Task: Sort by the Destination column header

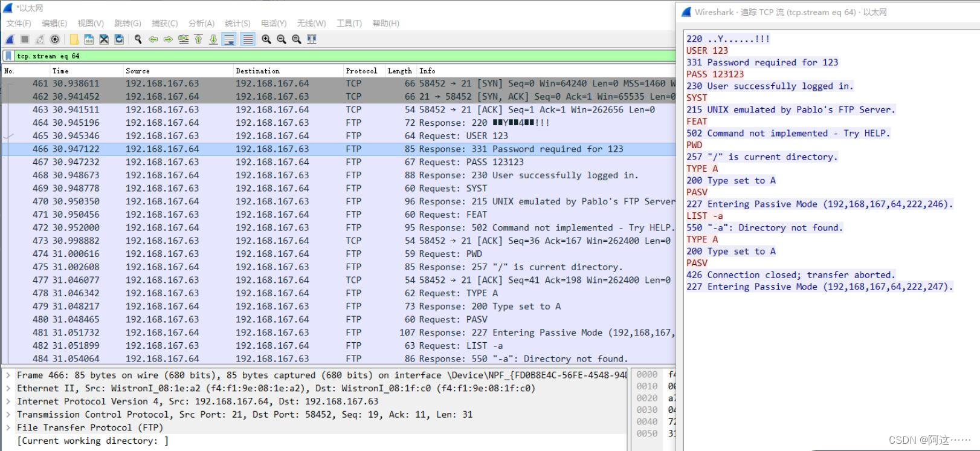Action: pos(288,71)
